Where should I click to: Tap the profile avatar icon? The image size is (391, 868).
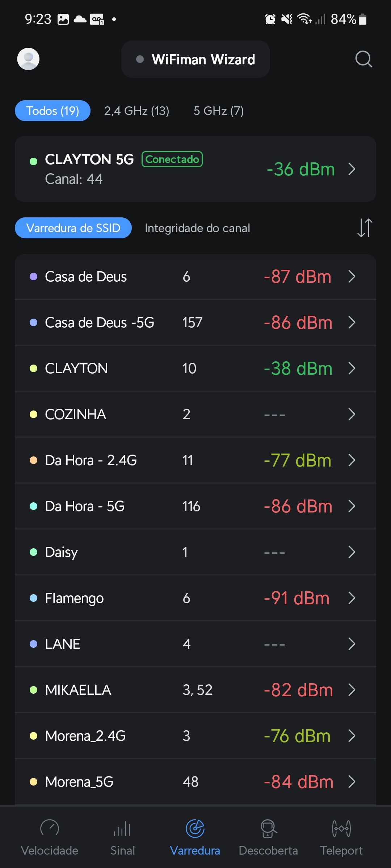click(x=28, y=59)
